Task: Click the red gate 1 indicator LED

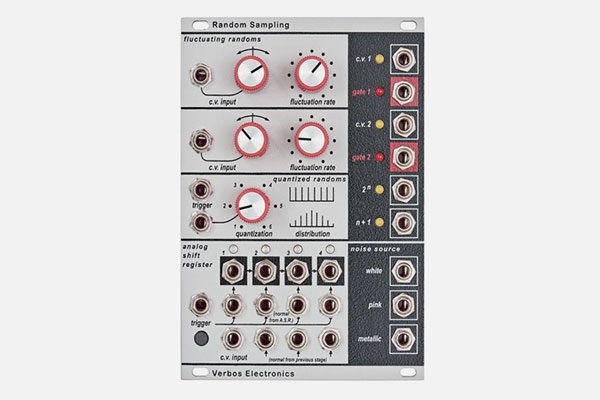Action: click(380, 92)
